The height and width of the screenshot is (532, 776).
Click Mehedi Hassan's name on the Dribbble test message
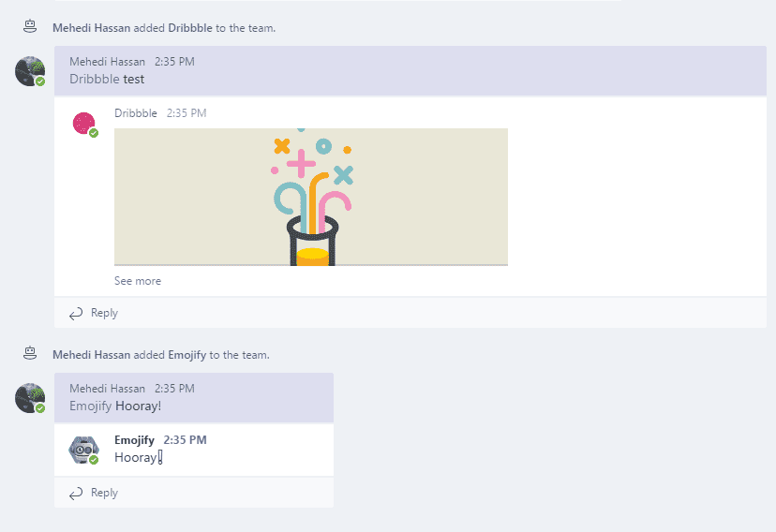107,62
